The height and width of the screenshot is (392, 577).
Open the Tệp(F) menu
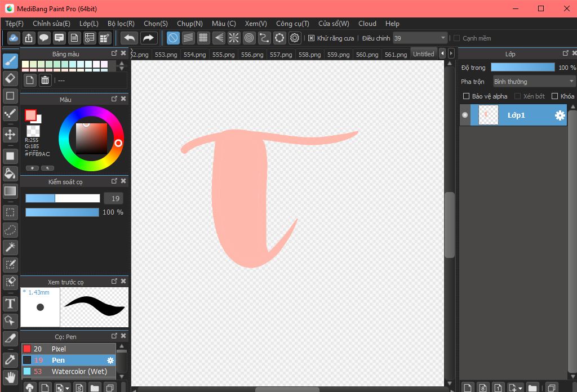point(14,24)
